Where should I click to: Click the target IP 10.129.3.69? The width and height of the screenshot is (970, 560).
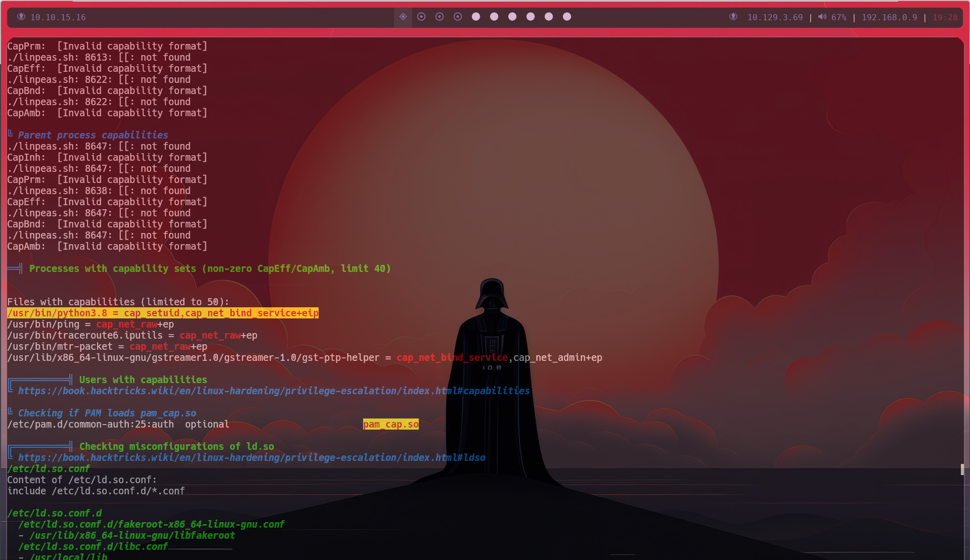click(775, 17)
